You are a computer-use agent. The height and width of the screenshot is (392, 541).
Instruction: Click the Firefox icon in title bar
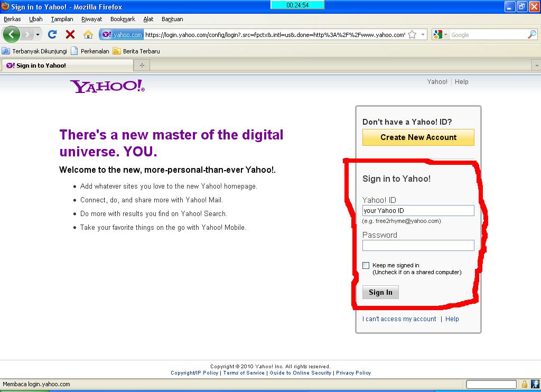point(5,6)
